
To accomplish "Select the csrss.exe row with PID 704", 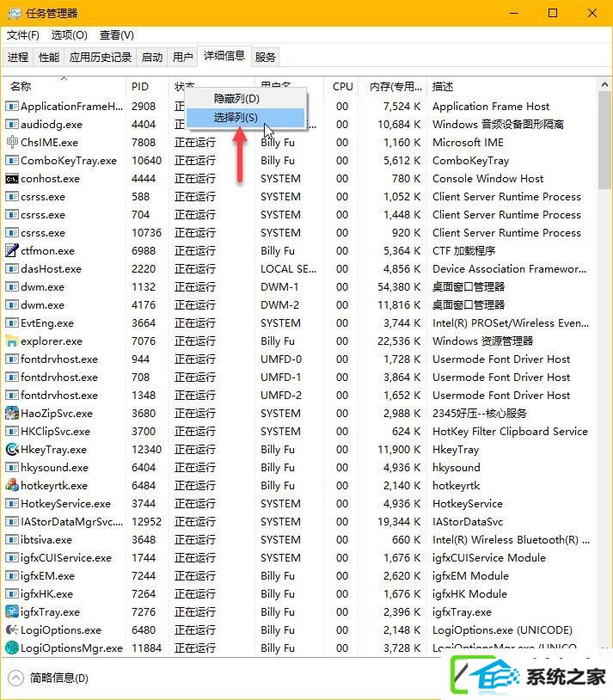I will (x=299, y=215).
